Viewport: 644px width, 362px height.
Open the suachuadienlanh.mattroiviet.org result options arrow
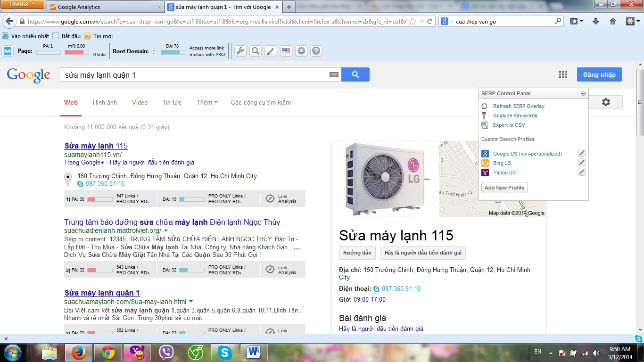(x=165, y=231)
